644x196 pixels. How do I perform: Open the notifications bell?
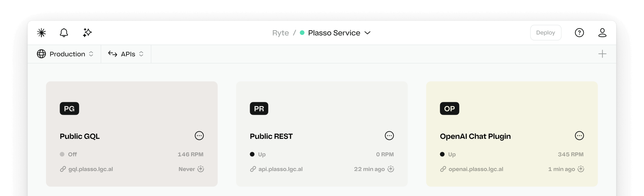[x=64, y=33]
